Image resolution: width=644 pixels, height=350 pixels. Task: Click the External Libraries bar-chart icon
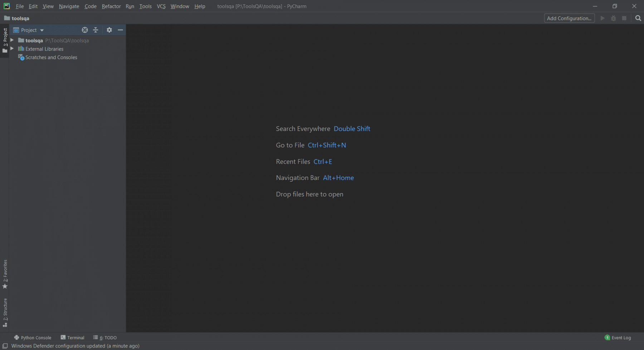click(x=21, y=49)
